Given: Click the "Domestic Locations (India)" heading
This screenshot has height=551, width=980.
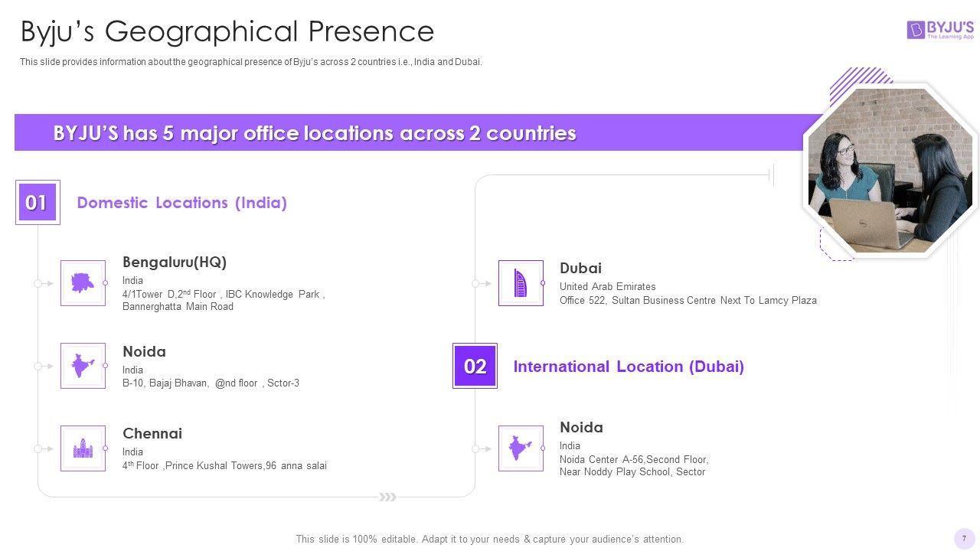Looking at the screenshot, I should click(x=182, y=203).
